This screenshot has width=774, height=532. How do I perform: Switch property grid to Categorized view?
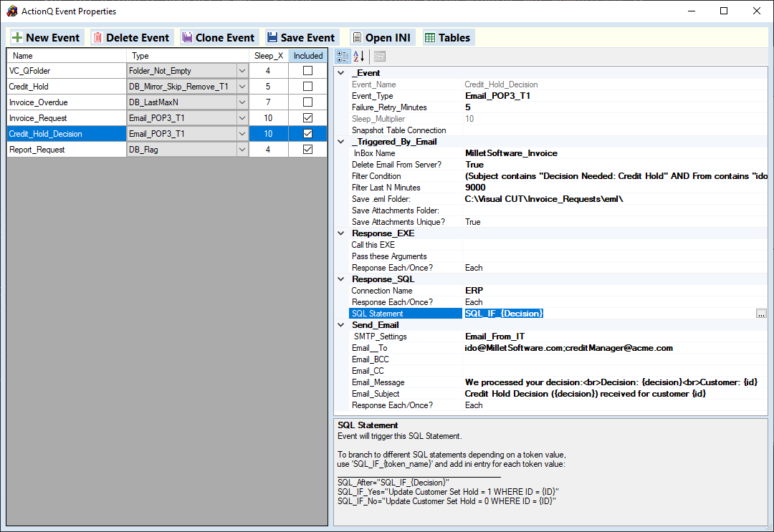343,57
